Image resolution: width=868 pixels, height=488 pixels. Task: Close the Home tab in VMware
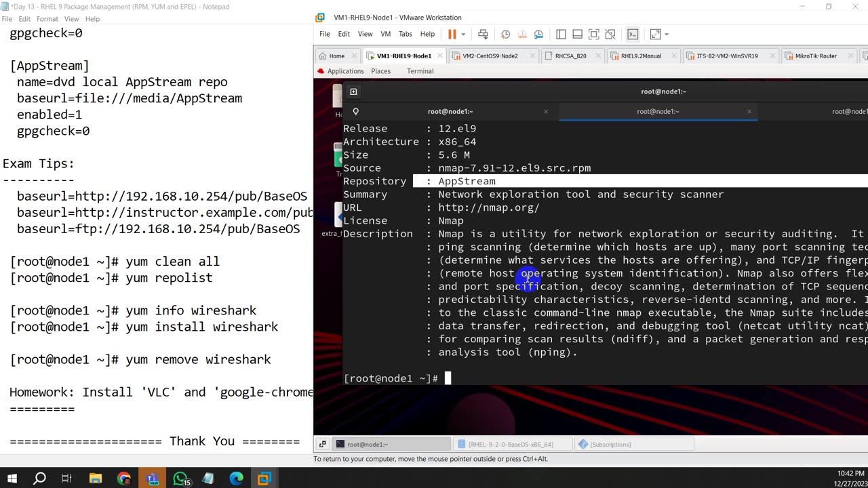(x=355, y=56)
